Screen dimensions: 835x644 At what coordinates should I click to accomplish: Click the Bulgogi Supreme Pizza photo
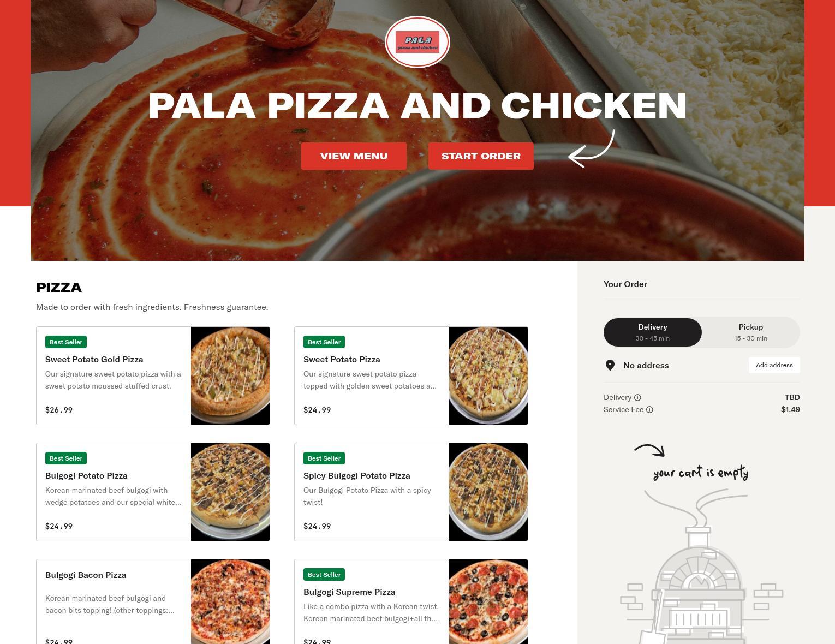pos(488,601)
